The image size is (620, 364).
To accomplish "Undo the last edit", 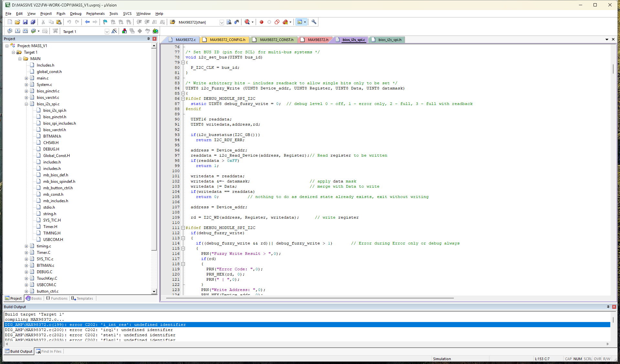I will point(69,22).
